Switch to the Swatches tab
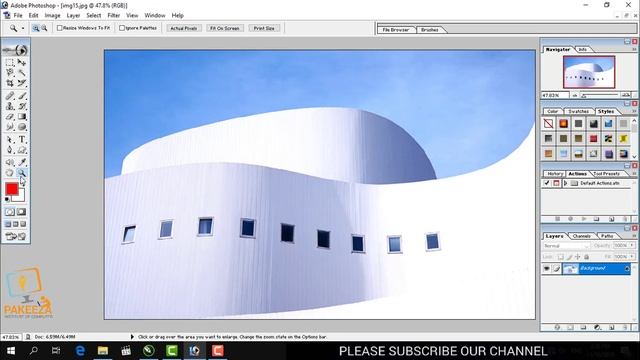 click(578, 111)
